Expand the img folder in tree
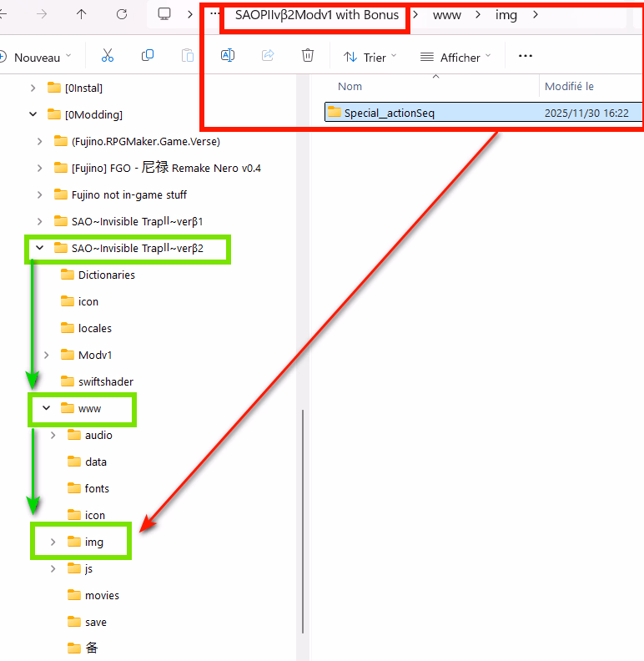644x661 pixels. point(53,542)
